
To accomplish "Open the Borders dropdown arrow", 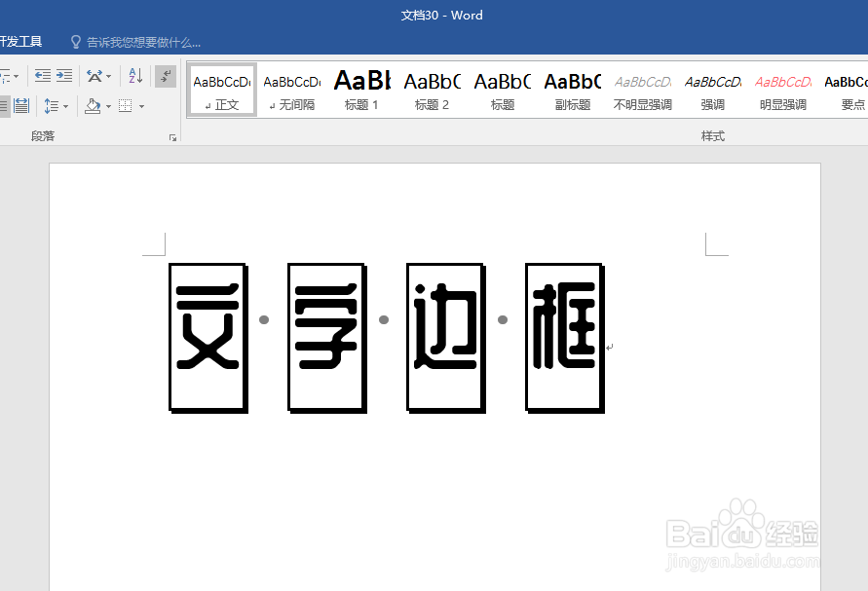I will point(141,105).
